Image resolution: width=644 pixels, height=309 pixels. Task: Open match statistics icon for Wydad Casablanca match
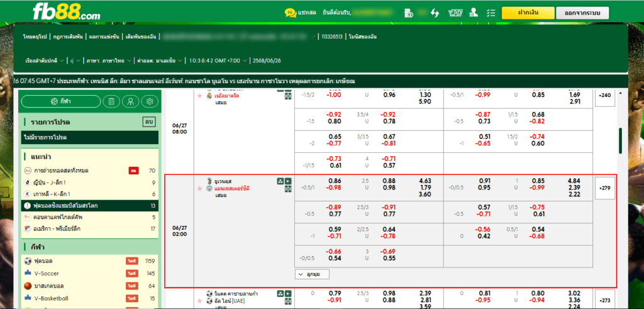click(x=280, y=293)
